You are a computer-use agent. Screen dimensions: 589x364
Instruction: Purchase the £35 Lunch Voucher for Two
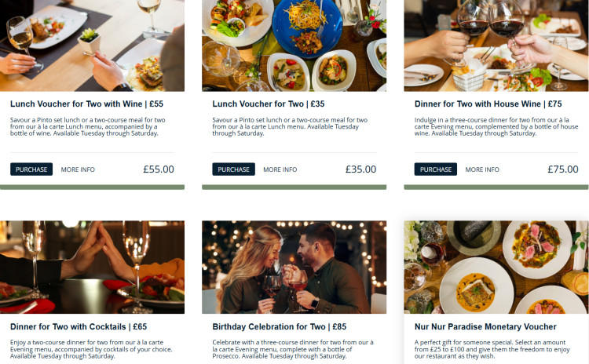click(x=233, y=169)
